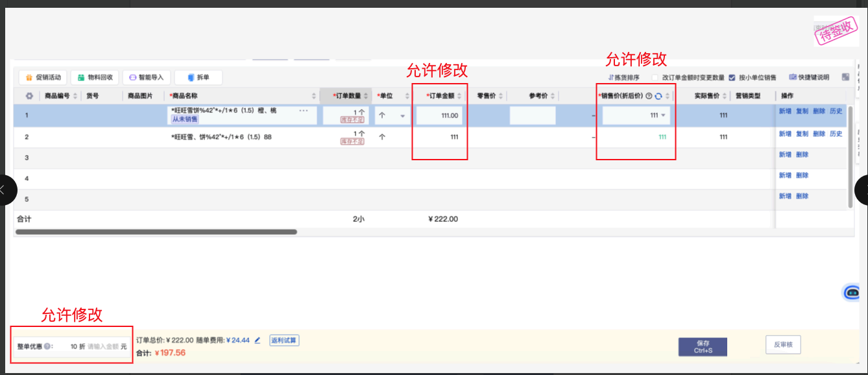
Task: Click 复制 in row 2
Action: 802,134
